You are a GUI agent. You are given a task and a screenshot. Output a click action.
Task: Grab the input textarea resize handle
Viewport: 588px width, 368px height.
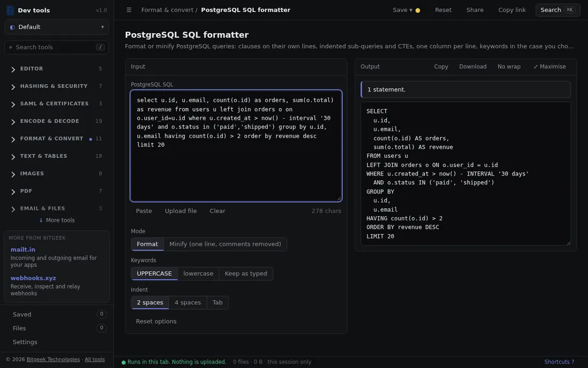tap(339, 199)
